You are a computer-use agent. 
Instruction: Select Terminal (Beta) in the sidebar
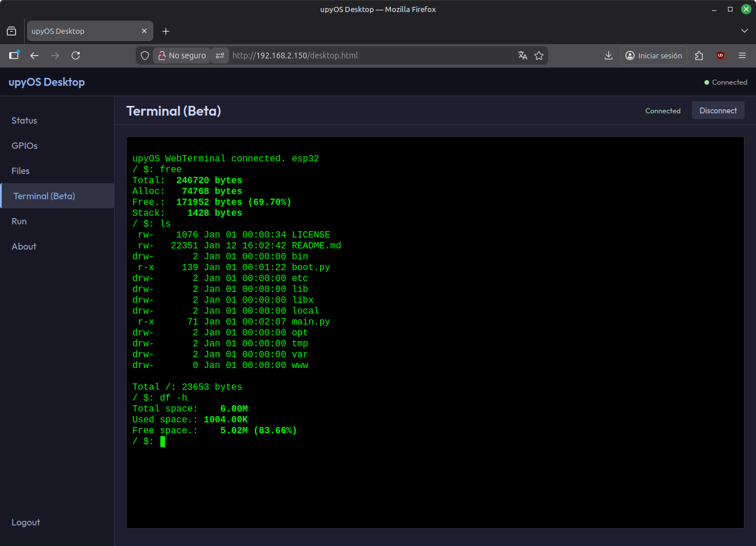point(57,196)
